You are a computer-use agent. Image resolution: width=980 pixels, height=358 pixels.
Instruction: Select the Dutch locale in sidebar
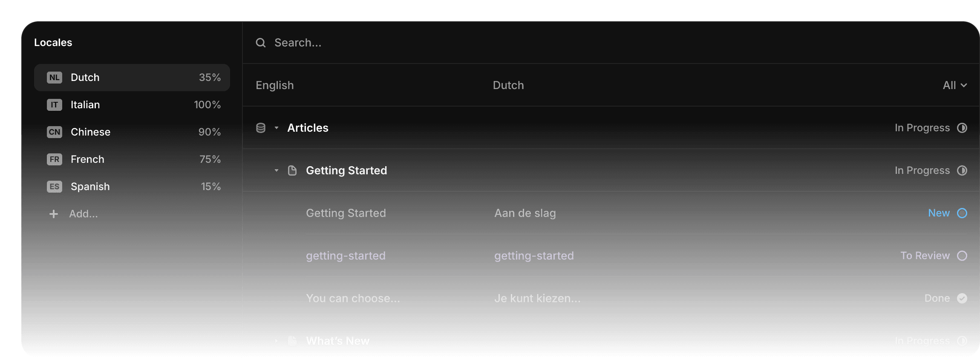click(132, 78)
